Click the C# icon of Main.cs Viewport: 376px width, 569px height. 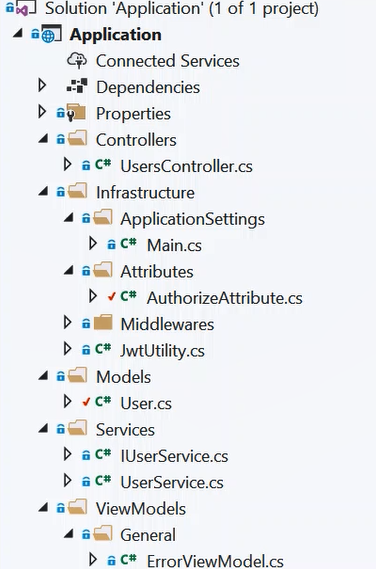pyautogui.click(x=128, y=243)
